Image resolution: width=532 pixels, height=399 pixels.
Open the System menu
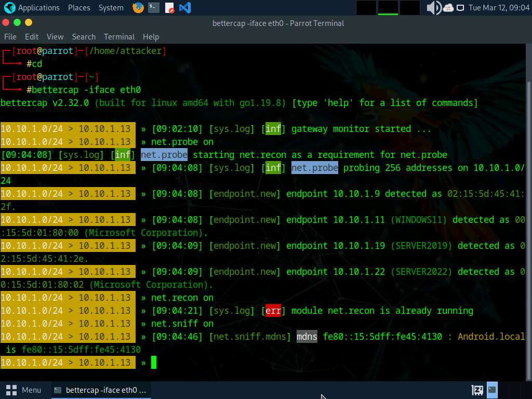coord(111,8)
